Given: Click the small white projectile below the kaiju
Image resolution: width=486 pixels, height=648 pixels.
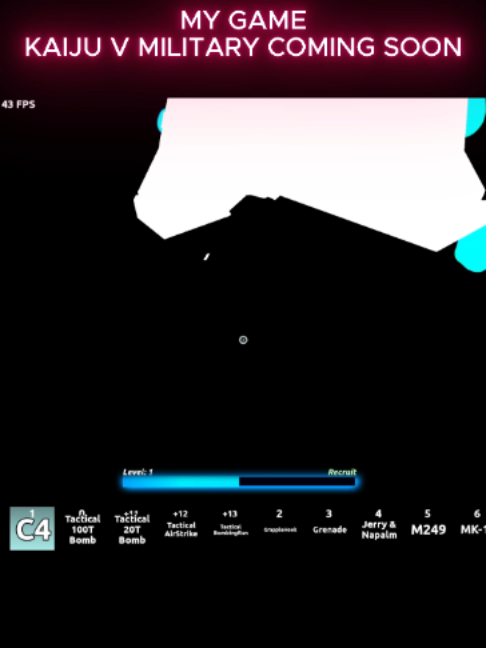Looking at the screenshot, I should coord(207,257).
